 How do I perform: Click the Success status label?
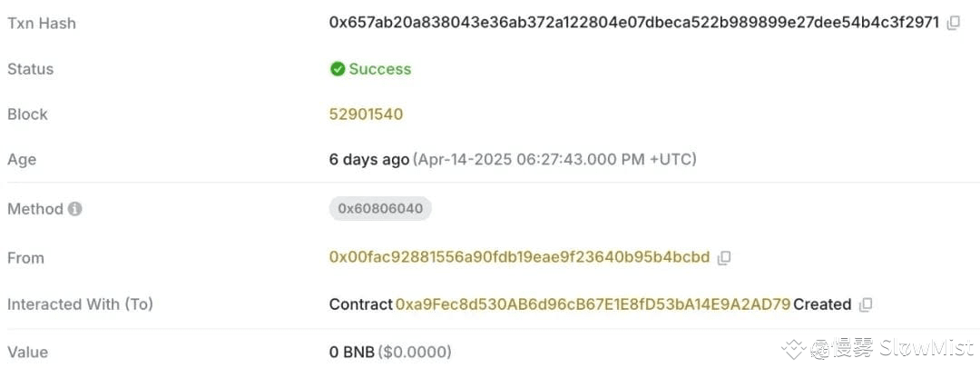coord(380,69)
